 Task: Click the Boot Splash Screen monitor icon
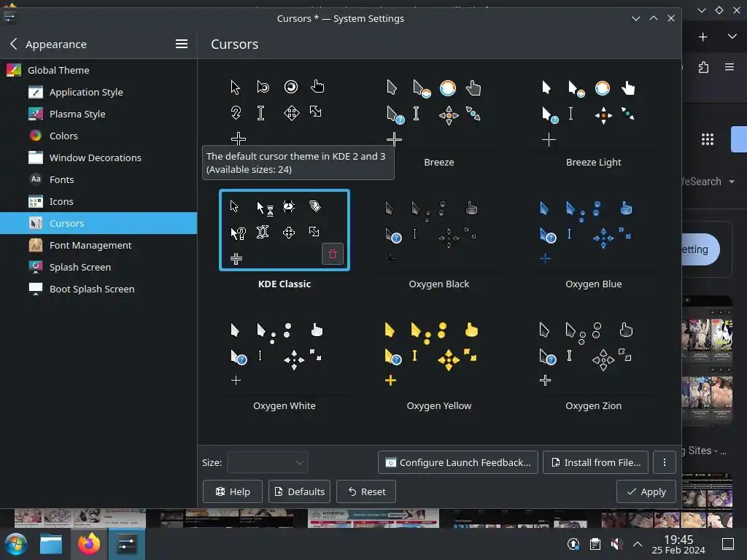click(x=36, y=289)
